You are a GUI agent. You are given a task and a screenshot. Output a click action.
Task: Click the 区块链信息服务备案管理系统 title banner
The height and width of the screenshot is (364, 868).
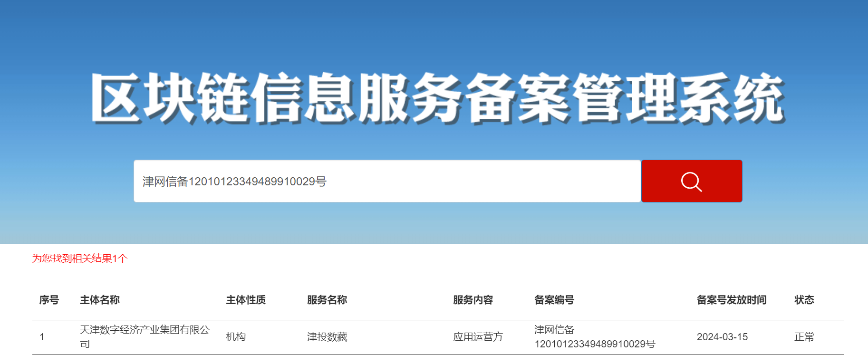point(437,99)
